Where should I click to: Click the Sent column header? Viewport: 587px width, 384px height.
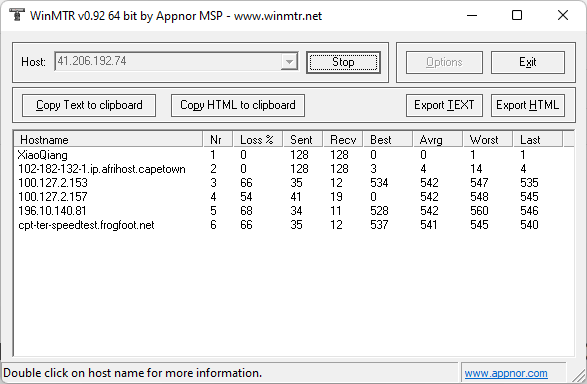[x=303, y=140]
